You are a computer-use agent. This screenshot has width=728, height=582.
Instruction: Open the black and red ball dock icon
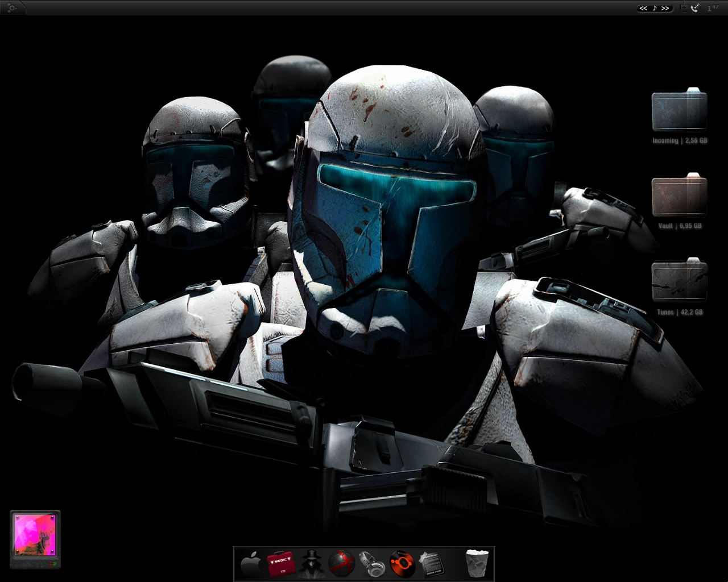341,564
